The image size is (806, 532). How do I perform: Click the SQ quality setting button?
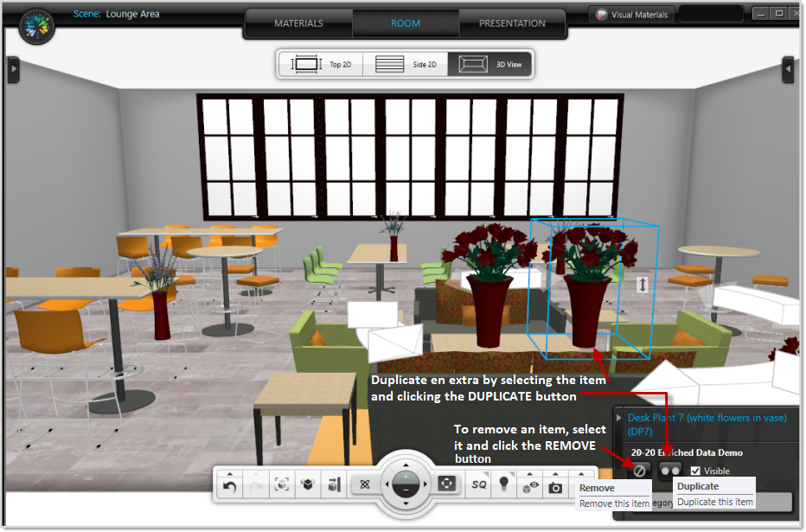pos(478,484)
